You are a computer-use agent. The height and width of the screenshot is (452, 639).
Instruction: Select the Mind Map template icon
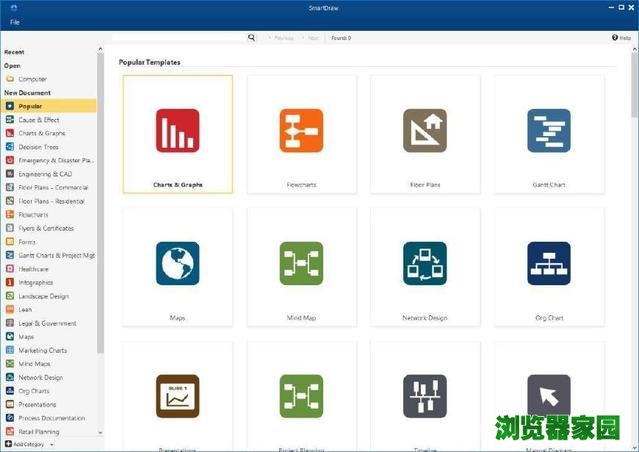(x=301, y=263)
